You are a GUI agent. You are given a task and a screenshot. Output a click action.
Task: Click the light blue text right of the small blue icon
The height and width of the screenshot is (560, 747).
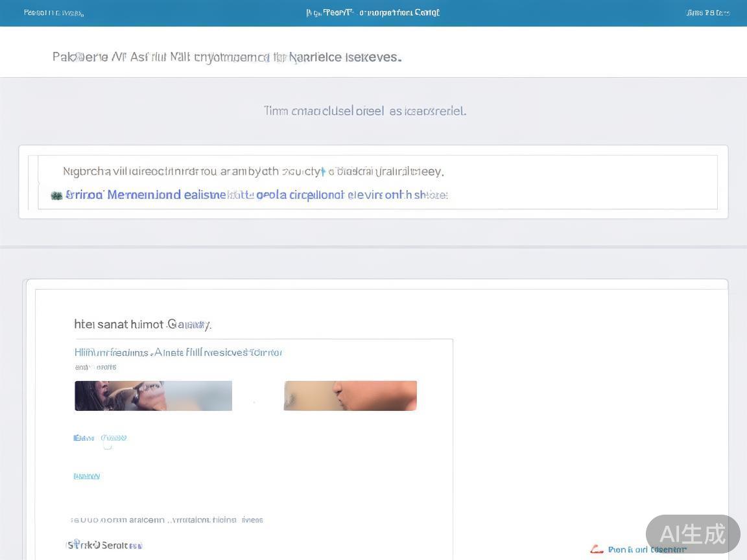[114, 438]
